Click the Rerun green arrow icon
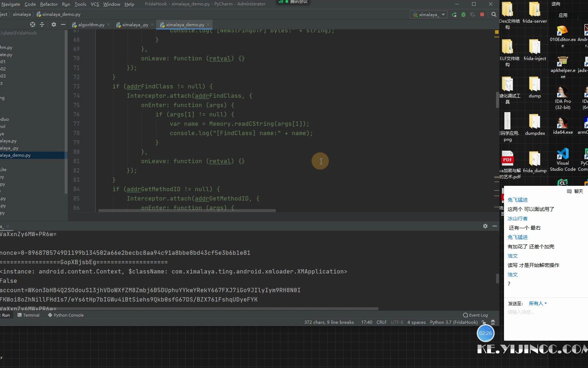 click(454, 14)
